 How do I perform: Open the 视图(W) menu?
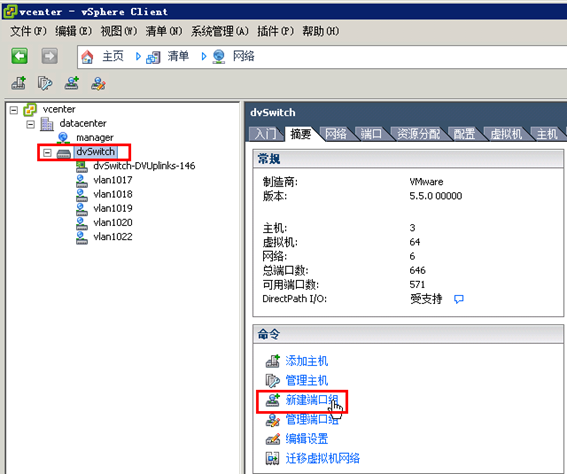tap(119, 31)
